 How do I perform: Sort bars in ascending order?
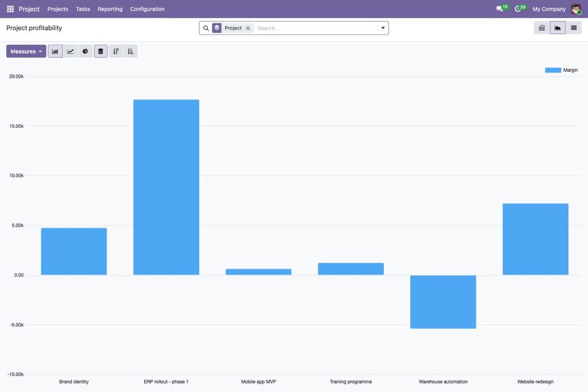point(131,52)
